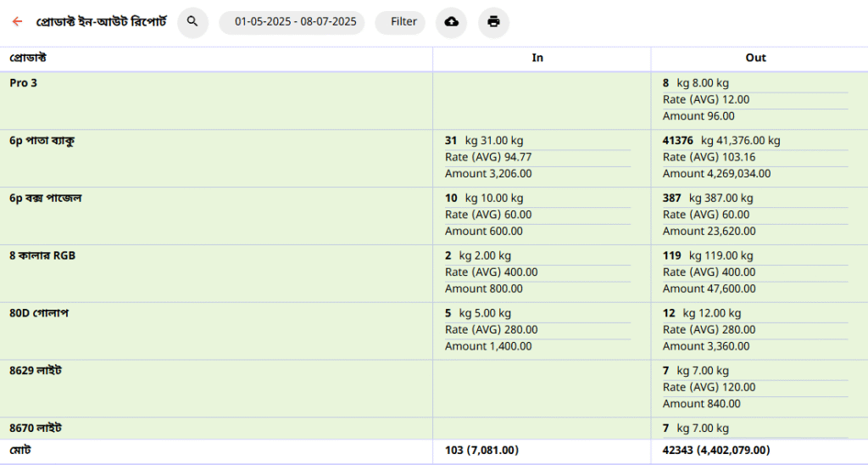The image size is (868, 465).
Task: Select product 8629 লাইট
Action: pos(36,371)
